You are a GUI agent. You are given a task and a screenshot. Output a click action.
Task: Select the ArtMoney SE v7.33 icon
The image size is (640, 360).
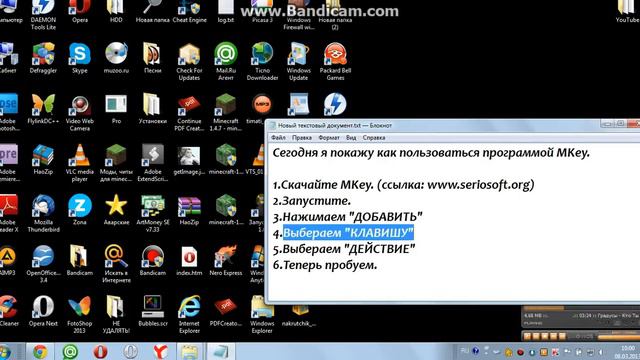153,213
